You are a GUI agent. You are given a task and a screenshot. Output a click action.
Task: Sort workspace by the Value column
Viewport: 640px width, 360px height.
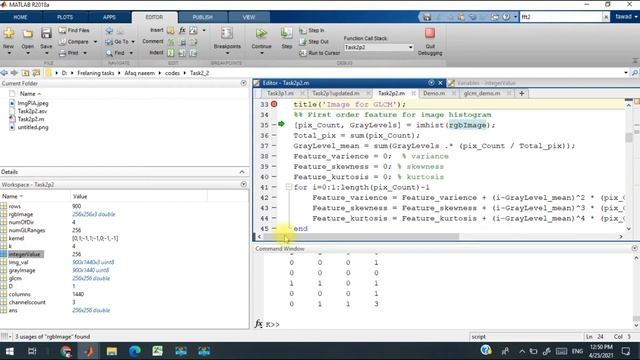click(x=80, y=196)
